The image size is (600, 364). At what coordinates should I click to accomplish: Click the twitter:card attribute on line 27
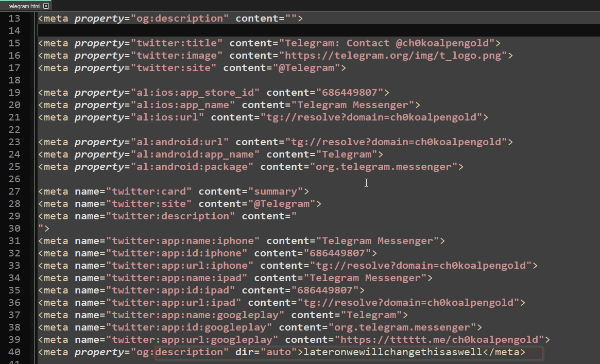(x=150, y=191)
